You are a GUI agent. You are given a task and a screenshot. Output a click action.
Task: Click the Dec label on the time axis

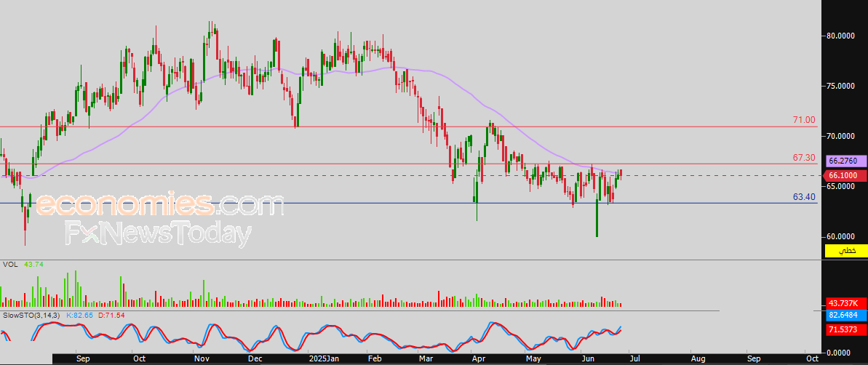pos(255,359)
